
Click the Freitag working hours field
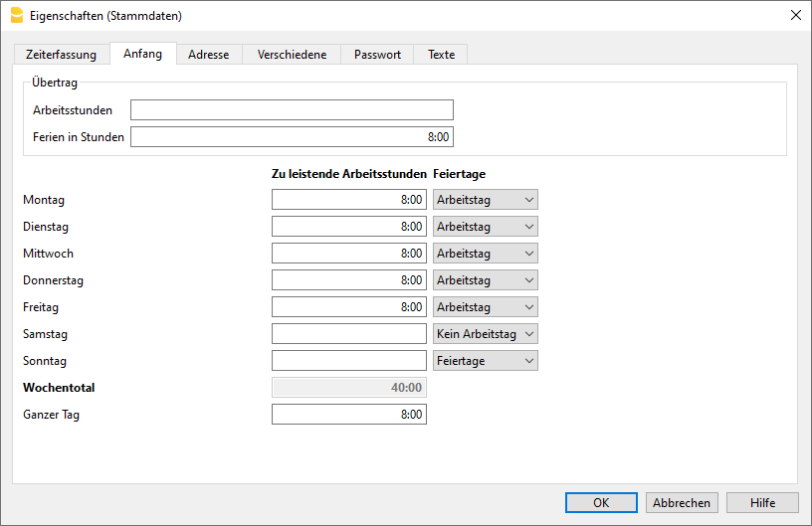tap(348, 307)
